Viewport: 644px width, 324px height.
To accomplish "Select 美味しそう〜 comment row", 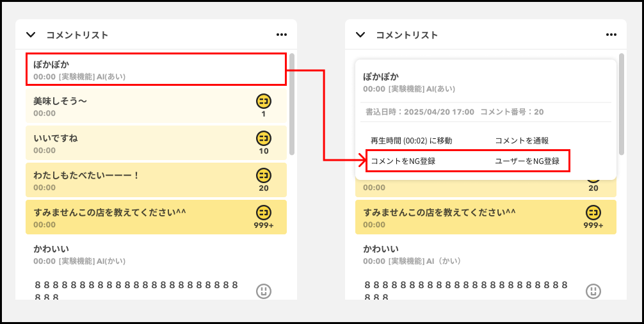I will pos(156,106).
